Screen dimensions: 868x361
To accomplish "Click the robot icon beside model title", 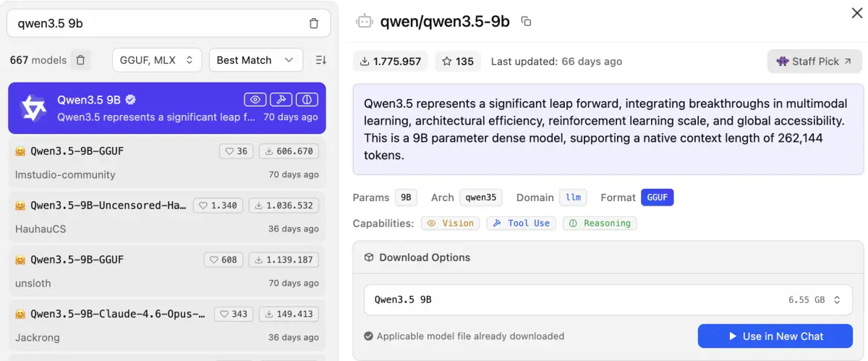I will click(365, 22).
